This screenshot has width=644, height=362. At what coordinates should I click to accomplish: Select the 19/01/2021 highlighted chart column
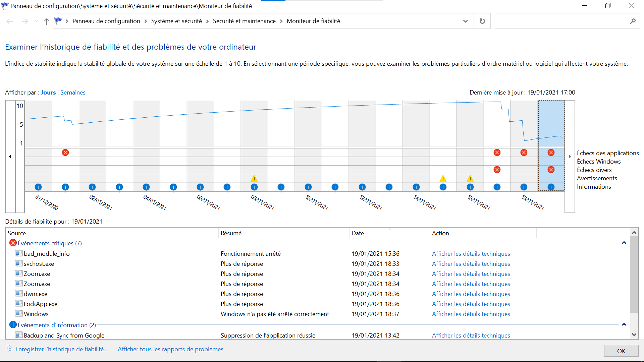tap(551, 145)
